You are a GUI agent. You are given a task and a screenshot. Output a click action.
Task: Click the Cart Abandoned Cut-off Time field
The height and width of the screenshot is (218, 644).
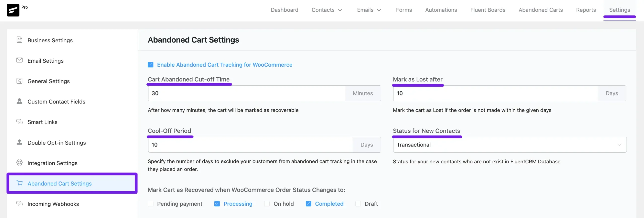tap(247, 93)
